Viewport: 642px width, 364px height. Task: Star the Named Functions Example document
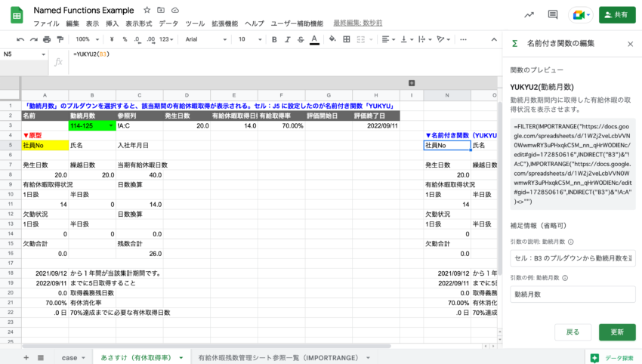[x=147, y=10]
